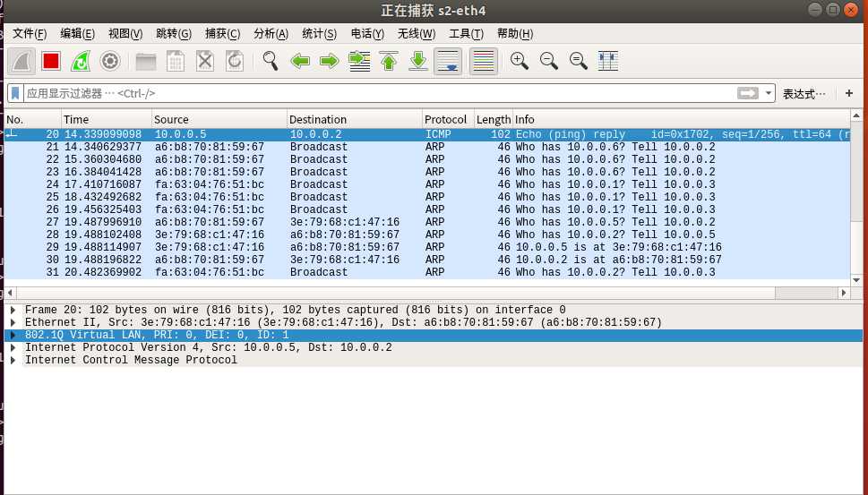Image resolution: width=868 pixels, height=495 pixels.
Task: Sort by the Time column header
Action: (x=107, y=119)
